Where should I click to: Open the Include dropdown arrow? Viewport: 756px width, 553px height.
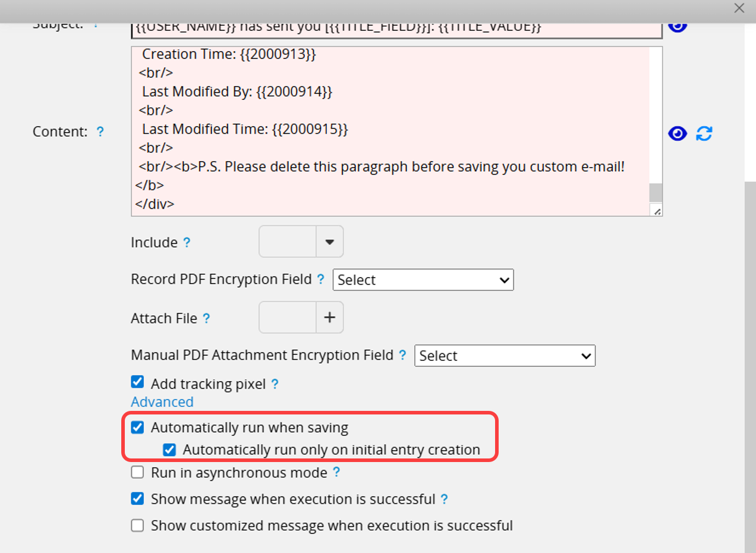[x=329, y=242]
